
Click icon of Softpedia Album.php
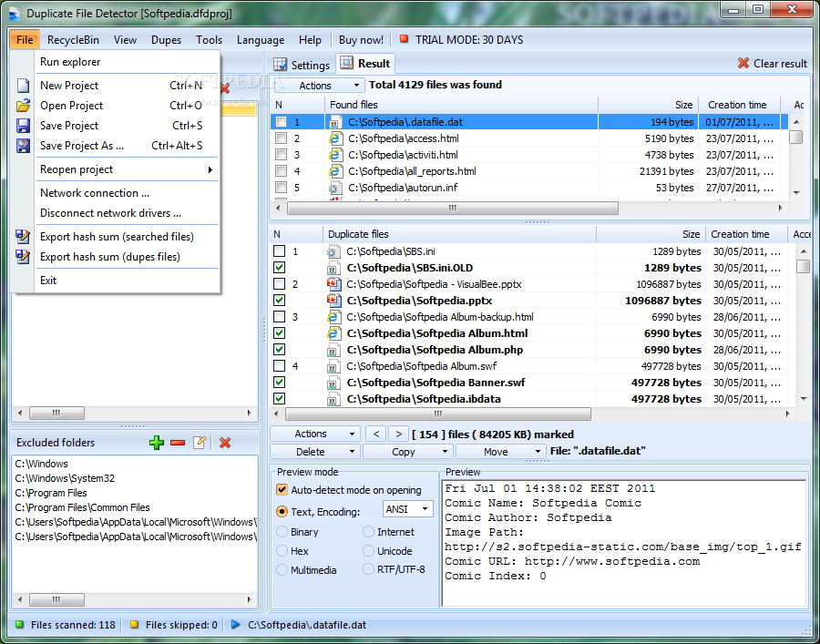333,350
